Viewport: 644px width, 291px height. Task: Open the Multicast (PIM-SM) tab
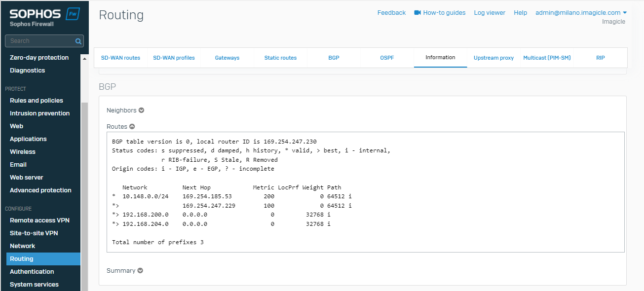click(547, 58)
